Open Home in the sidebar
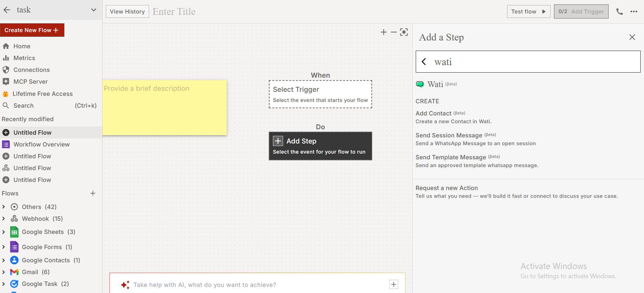 [22, 46]
